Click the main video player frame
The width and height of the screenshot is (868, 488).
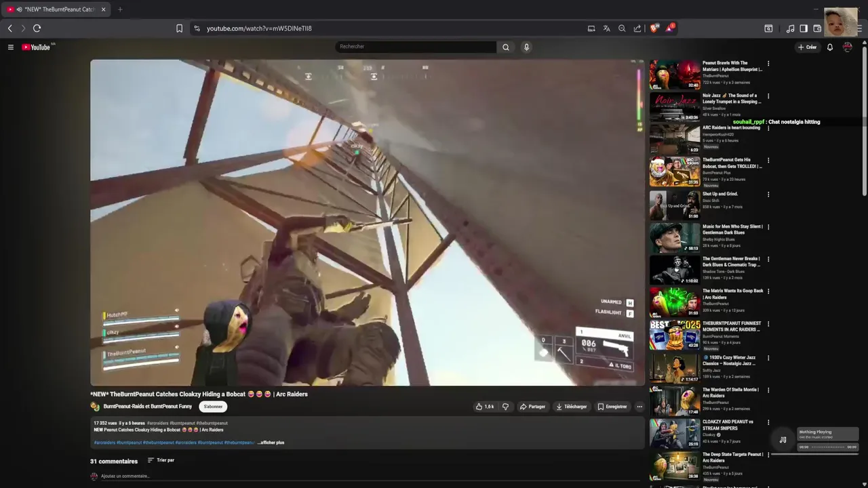click(367, 222)
